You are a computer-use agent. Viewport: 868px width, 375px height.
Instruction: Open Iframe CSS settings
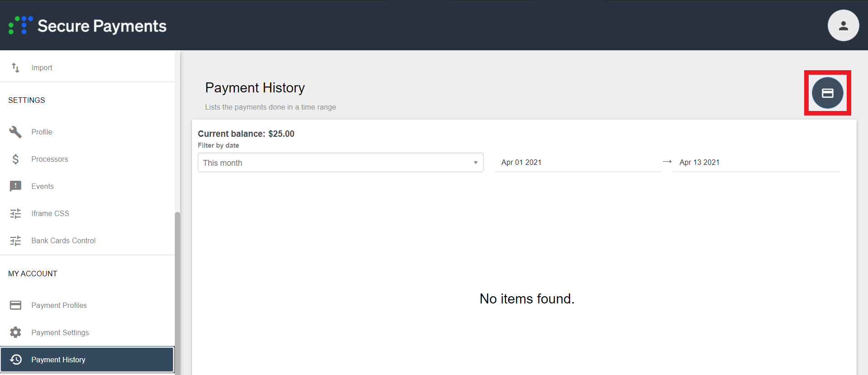click(87, 213)
